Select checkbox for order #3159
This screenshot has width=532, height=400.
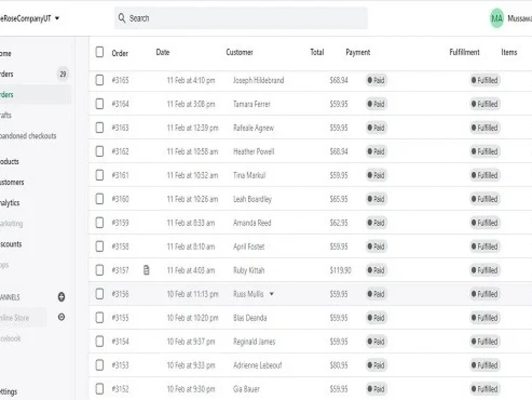coord(99,223)
